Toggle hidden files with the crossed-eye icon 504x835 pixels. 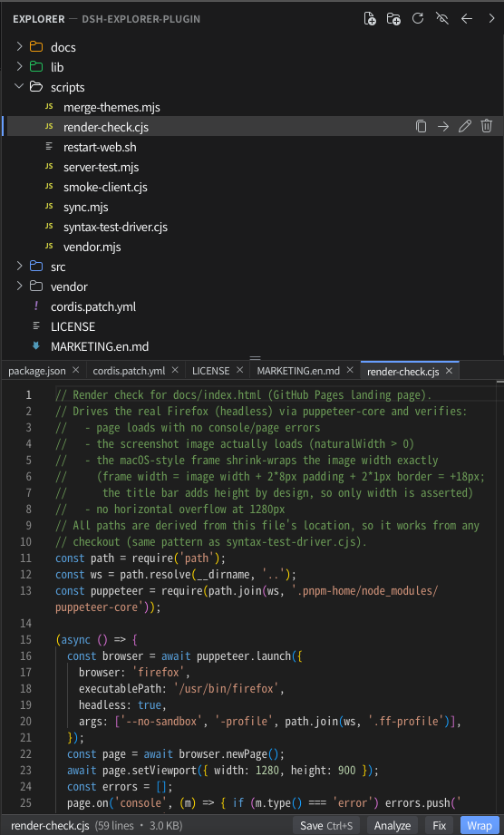pos(441,19)
